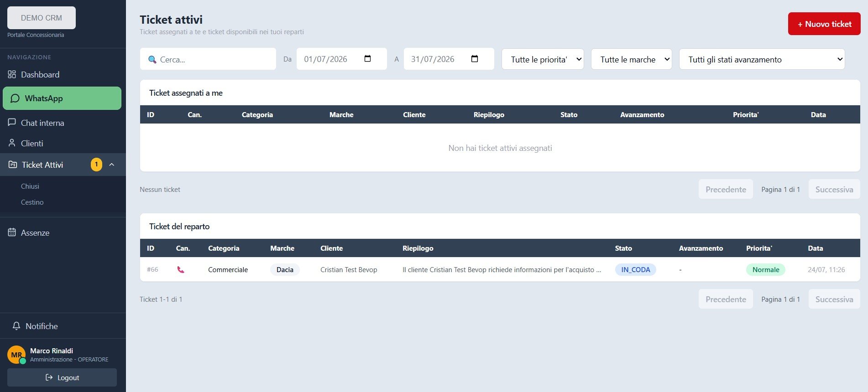Expand Tutti gli stati avanzamento dropdown
868x392 pixels.
tap(762, 59)
